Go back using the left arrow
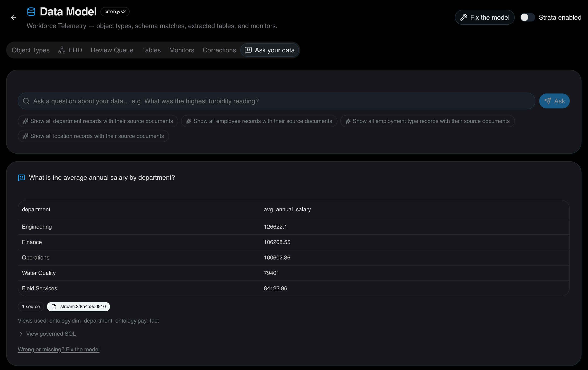Image resolution: width=588 pixels, height=370 pixels. tap(14, 17)
